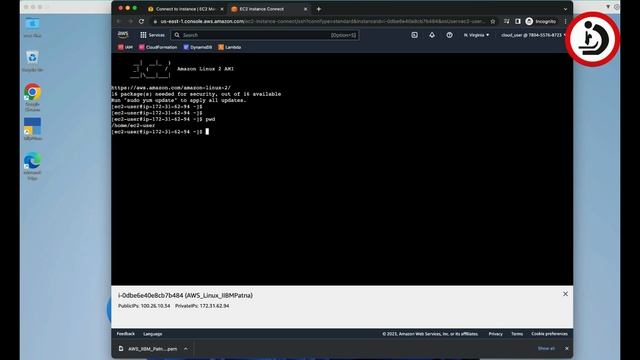Open Cookie preferences in footer
This screenshot has width=640, height=360.
tap(549, 334)
